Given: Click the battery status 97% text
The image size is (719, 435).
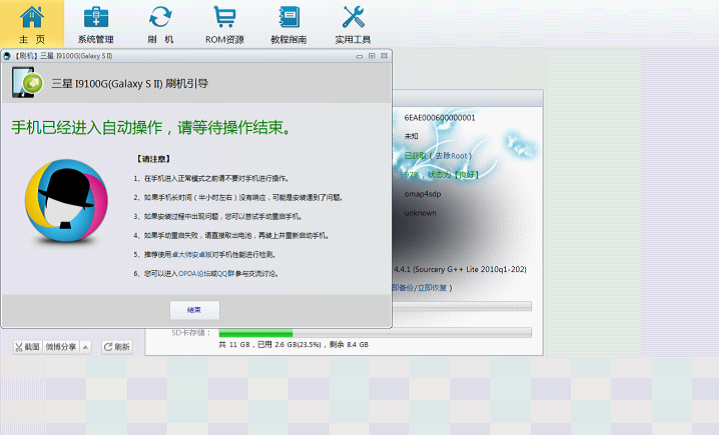Looking at the screenshot, I should [x=442, y=175].
